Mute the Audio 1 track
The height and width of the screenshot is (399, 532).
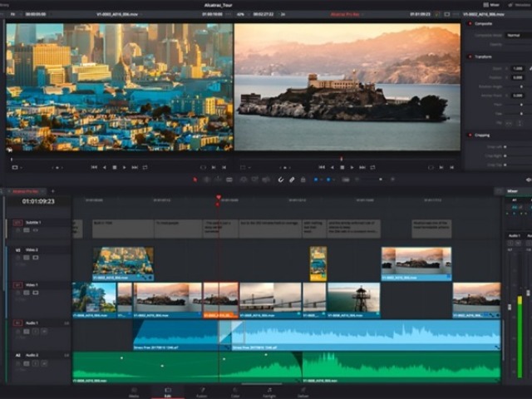tap(44, 331)
